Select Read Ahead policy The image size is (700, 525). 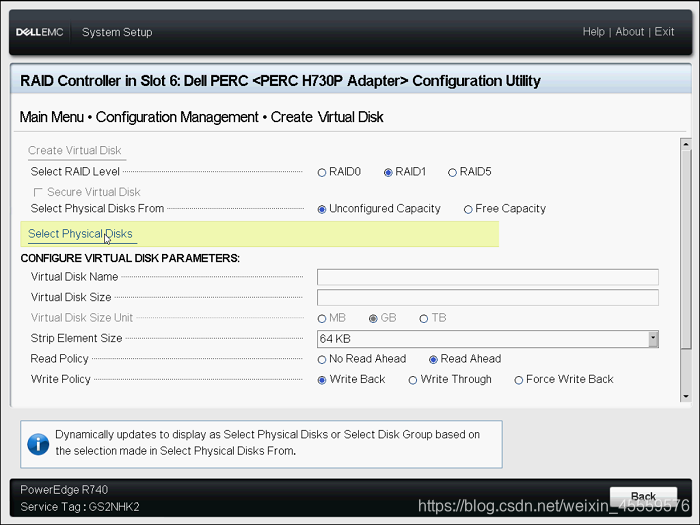pos(433,360)
